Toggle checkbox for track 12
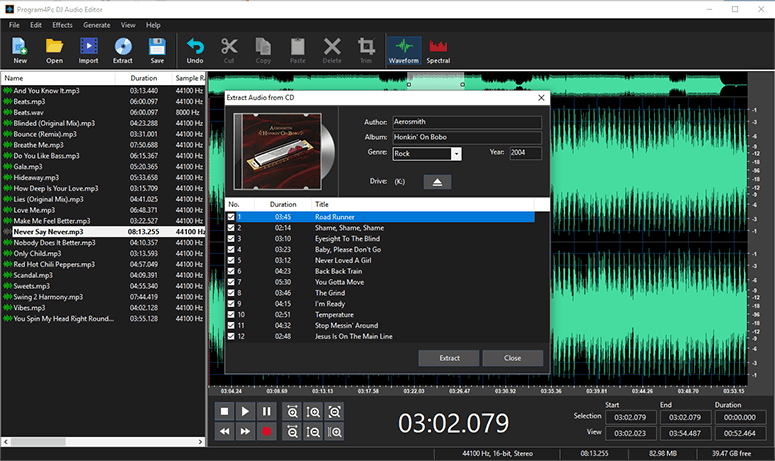775x461 pixels. (232, 336)
